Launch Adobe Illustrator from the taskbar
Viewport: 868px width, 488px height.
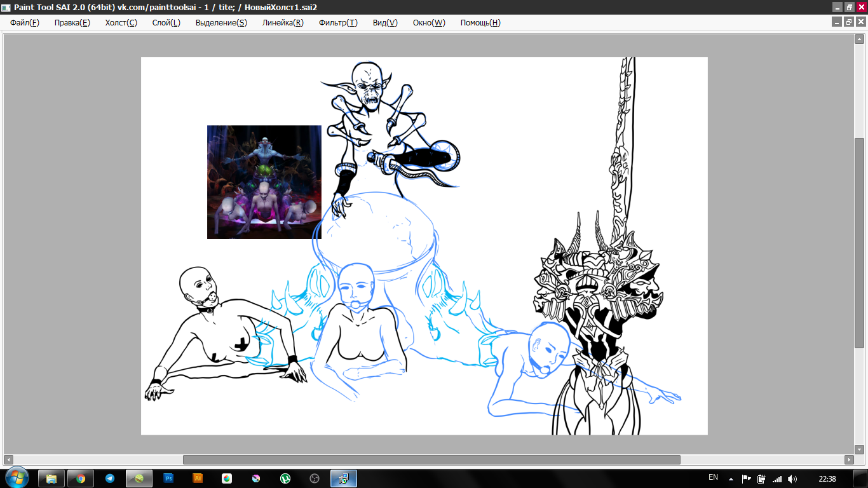198,478
